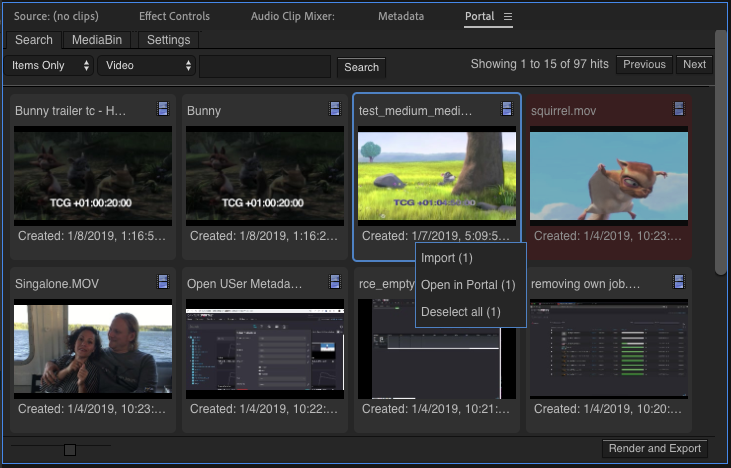Click the Search button
Viewport: 731px width, 468px height.
(x=361, y=67)
